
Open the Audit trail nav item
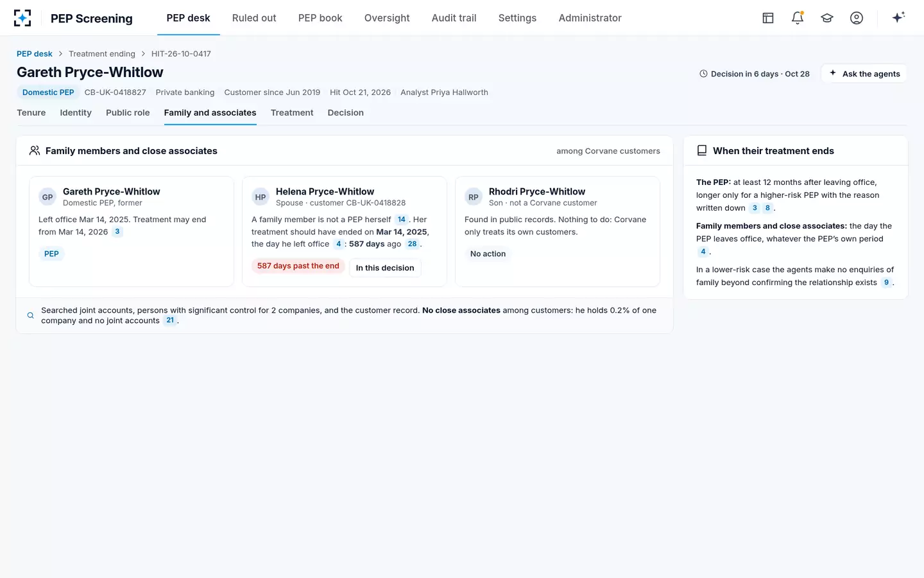pos(454,18)
